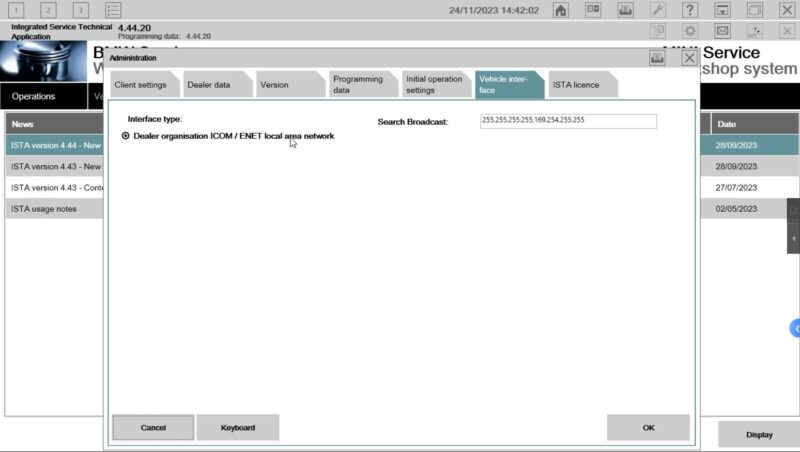
Task: Click the News column header
Action: point(55,124)
